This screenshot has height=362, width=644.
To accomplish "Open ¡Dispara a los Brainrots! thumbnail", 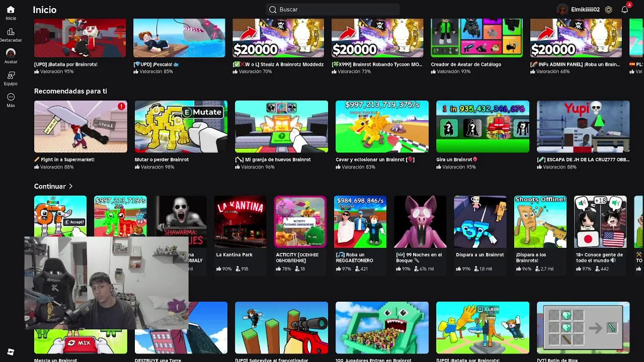I will (x=540, y=222).
